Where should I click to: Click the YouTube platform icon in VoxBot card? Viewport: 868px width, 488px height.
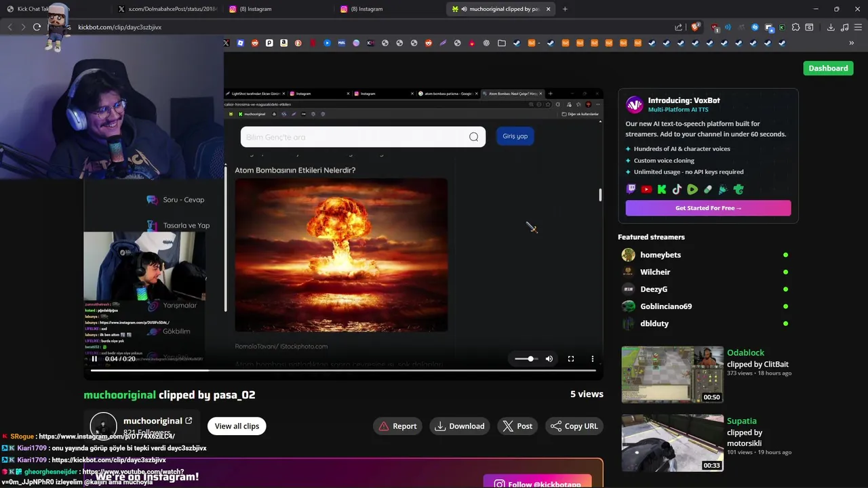pyautogui.click(x=646, y=190)
